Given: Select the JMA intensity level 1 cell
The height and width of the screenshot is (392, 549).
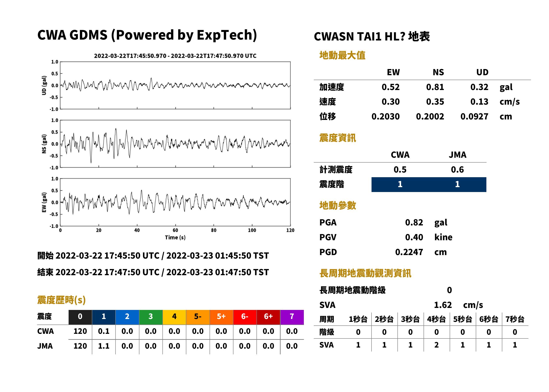Looking at the screenshot, I should pyautogui.click(x=458, y=185).
